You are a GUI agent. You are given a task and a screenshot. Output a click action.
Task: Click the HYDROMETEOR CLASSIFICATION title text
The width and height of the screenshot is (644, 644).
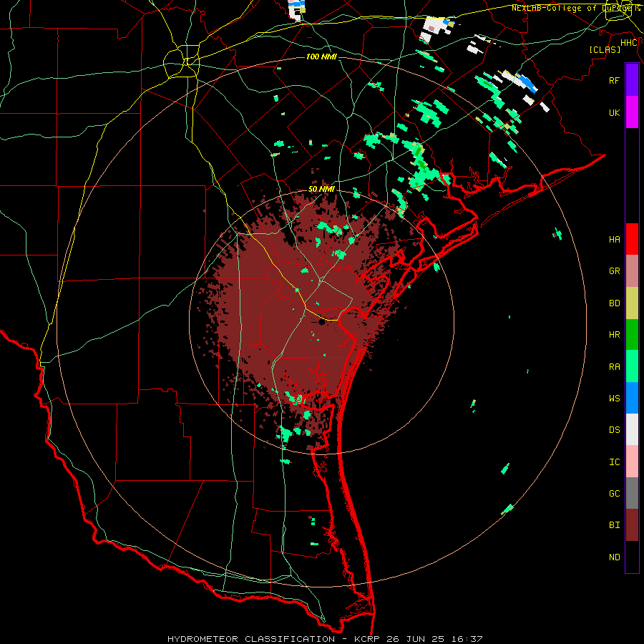tap(251, 639)
